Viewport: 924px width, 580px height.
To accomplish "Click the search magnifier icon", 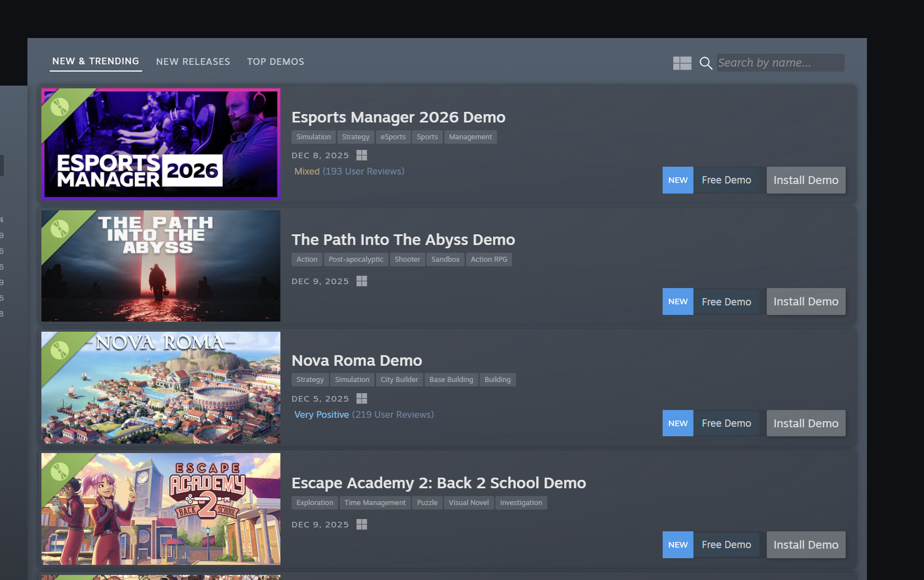I will (x=706, y=63).
